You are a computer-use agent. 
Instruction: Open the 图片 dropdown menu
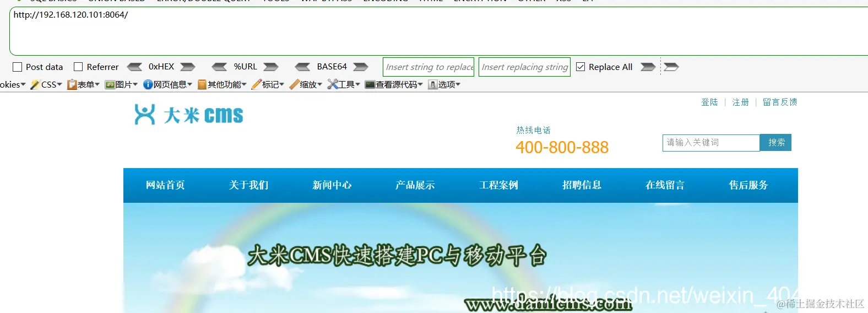point(122,84)
